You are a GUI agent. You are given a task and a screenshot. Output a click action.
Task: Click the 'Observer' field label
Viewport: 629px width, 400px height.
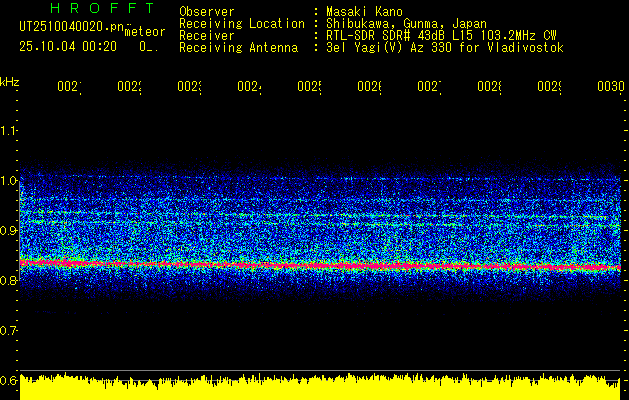tap(207, 12)
